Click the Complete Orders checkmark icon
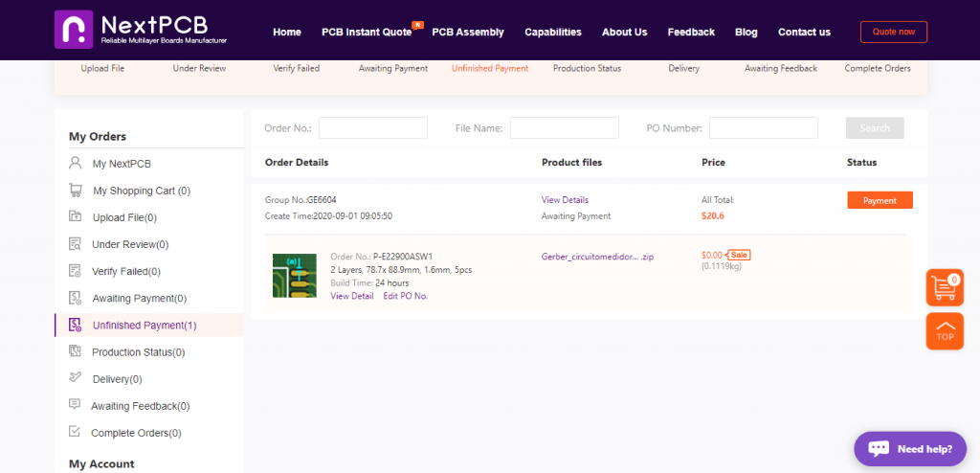 click(75, 432)
